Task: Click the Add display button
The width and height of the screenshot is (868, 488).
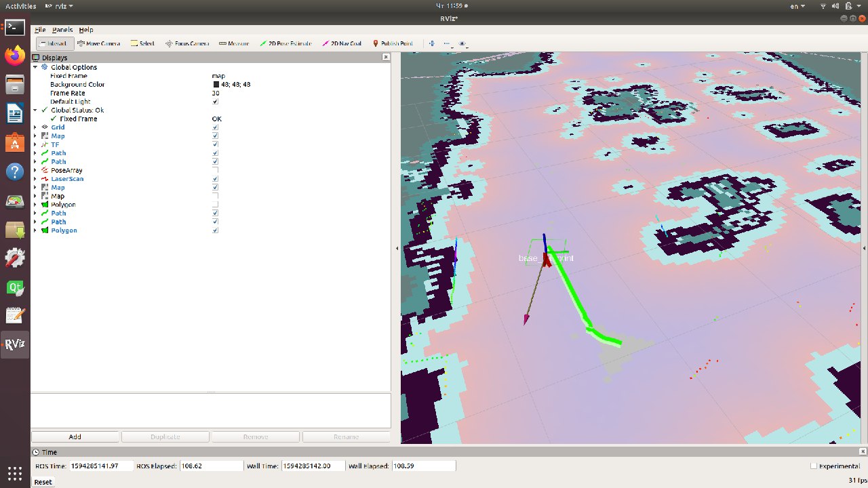Action: click(x=75, y=436)
